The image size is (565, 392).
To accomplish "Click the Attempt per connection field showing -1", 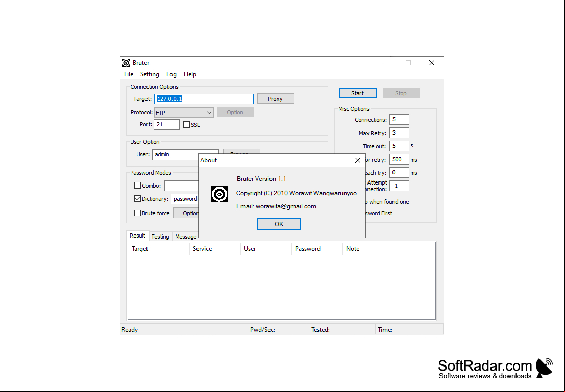I will (x=399, y=186).
